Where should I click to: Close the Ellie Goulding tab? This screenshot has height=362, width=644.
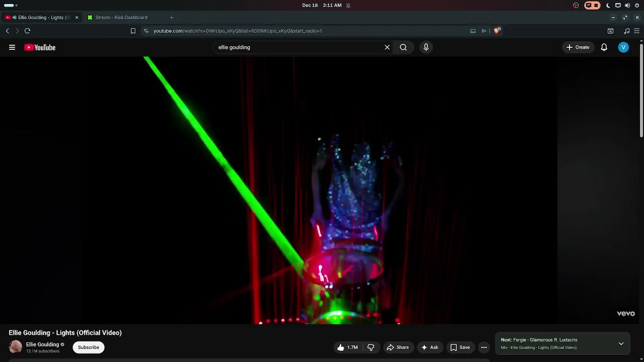76,18
